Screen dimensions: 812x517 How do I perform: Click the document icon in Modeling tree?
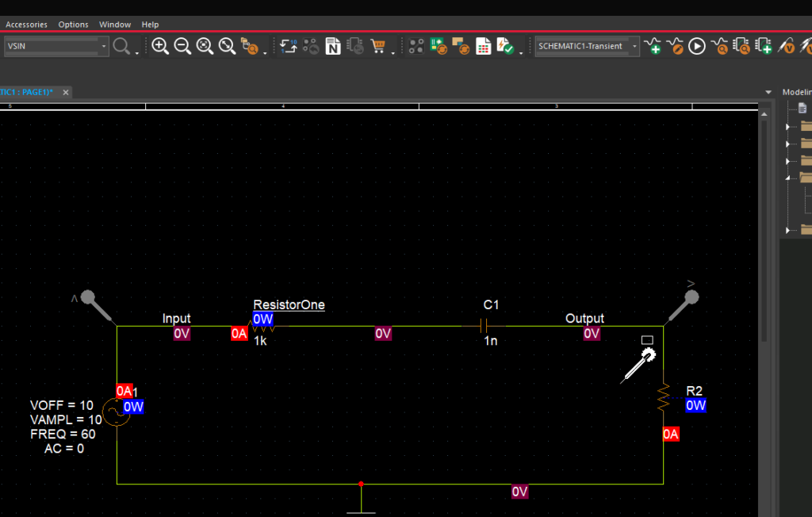802,108
